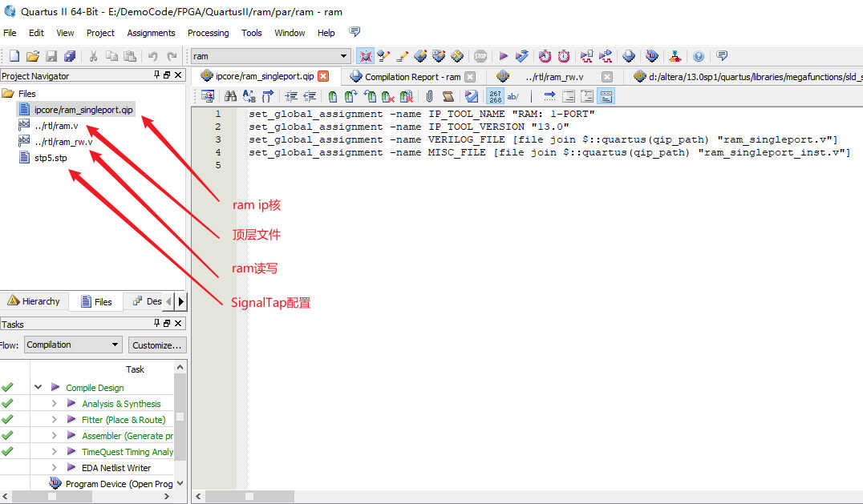The height and width of the screenshot is (504, 863).
Task: Insert file with the paperclip icon
Action: [x=429, y=97]
